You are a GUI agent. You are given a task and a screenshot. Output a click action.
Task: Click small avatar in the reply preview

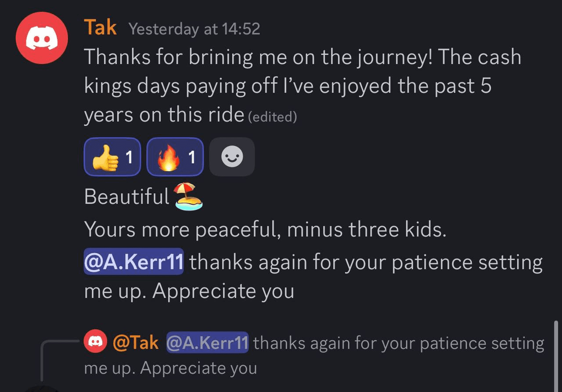[95, 342]
